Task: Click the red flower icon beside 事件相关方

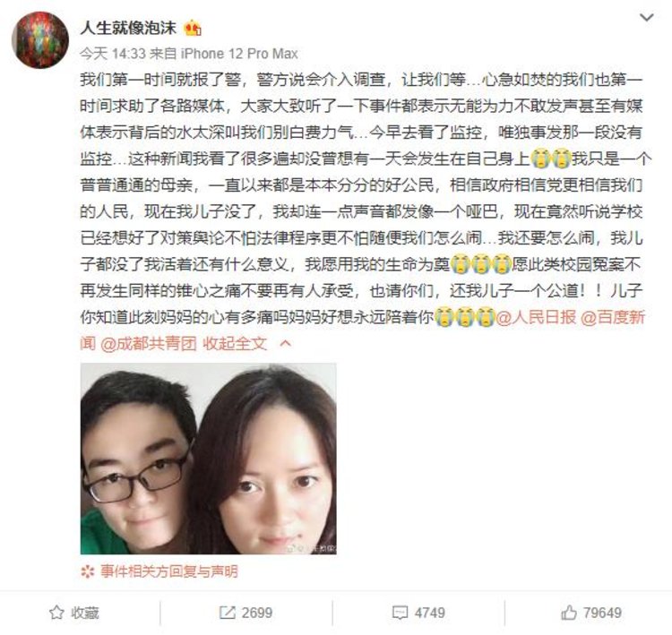Action: [88, 571]
